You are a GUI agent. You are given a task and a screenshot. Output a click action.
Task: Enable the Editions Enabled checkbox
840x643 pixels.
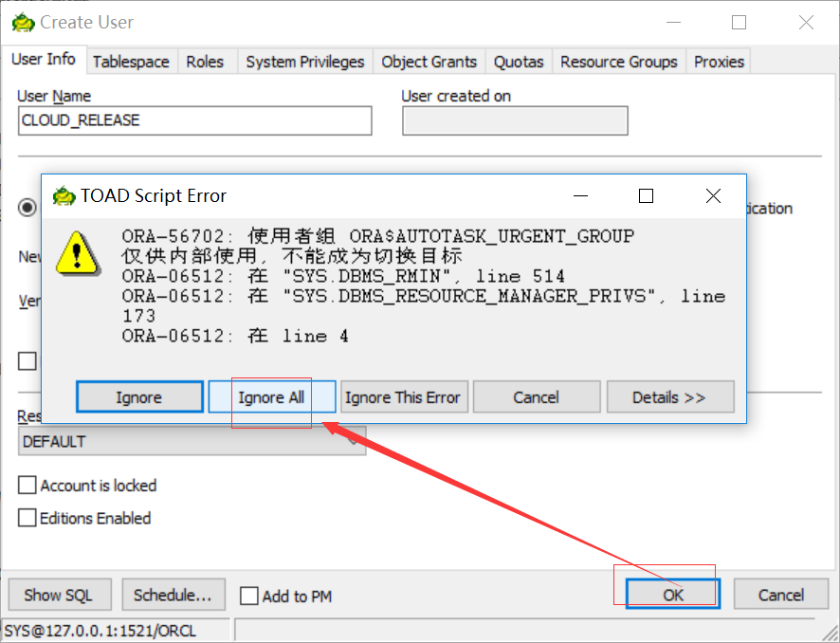click(x=27, y=518)
